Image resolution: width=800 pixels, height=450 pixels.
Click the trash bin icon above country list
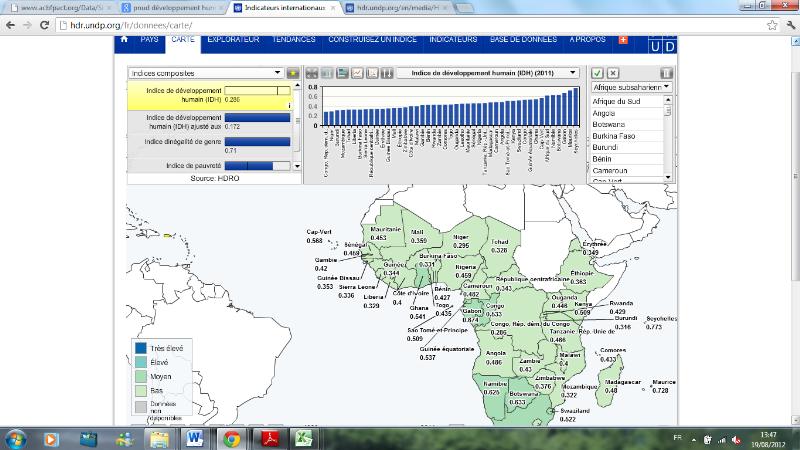tap(667, 73)
